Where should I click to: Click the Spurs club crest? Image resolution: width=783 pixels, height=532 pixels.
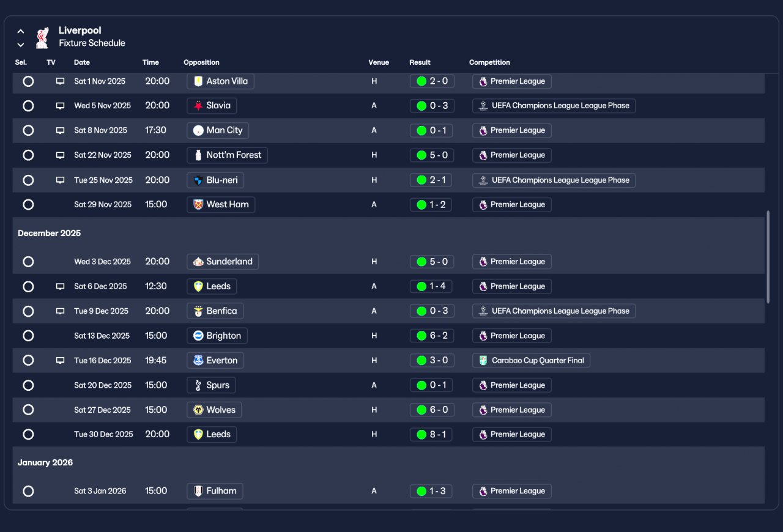click(x=198, y=385)
